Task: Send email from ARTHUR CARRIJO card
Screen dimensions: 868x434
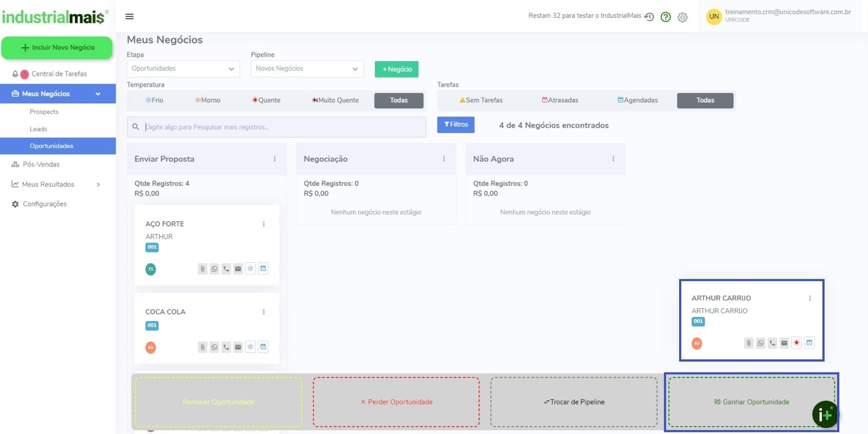Action: click(784, 343)
